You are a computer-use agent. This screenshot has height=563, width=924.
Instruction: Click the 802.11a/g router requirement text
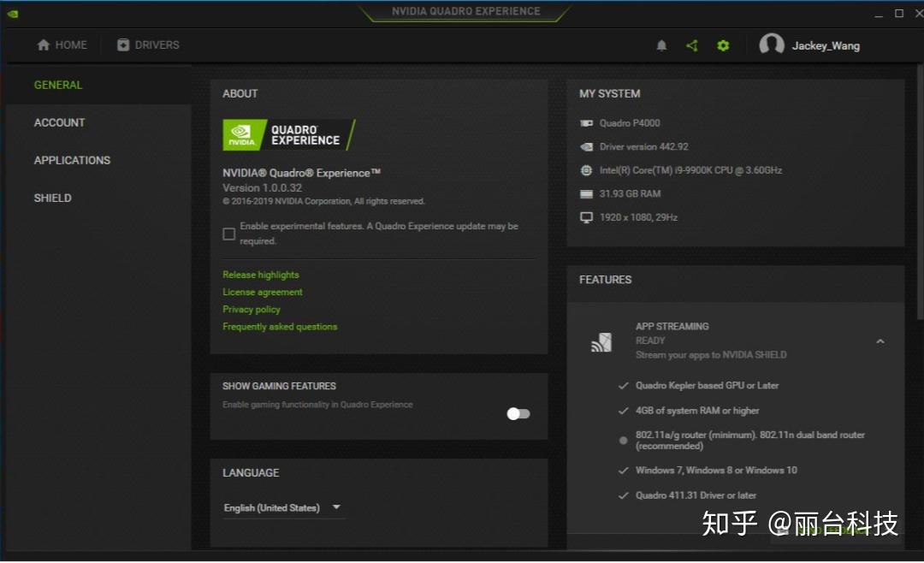750,441
